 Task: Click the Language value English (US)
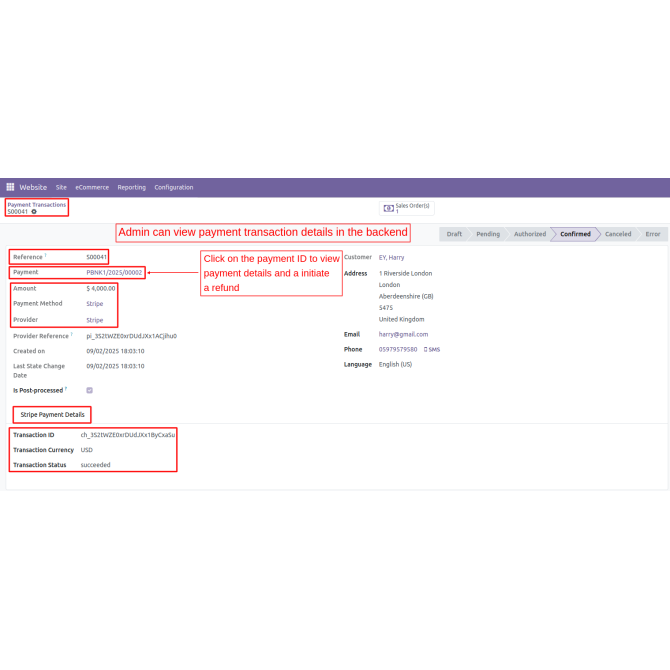pyautogui.click(x=395, y=364)
